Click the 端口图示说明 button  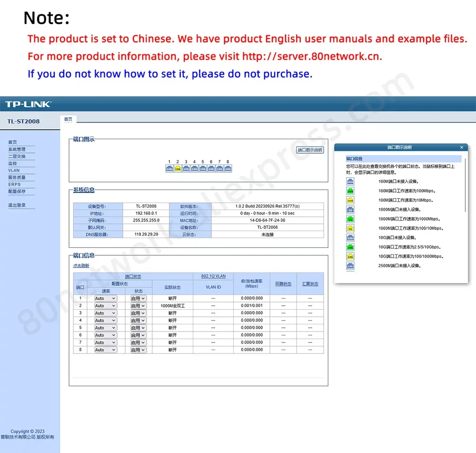[310, 150]
